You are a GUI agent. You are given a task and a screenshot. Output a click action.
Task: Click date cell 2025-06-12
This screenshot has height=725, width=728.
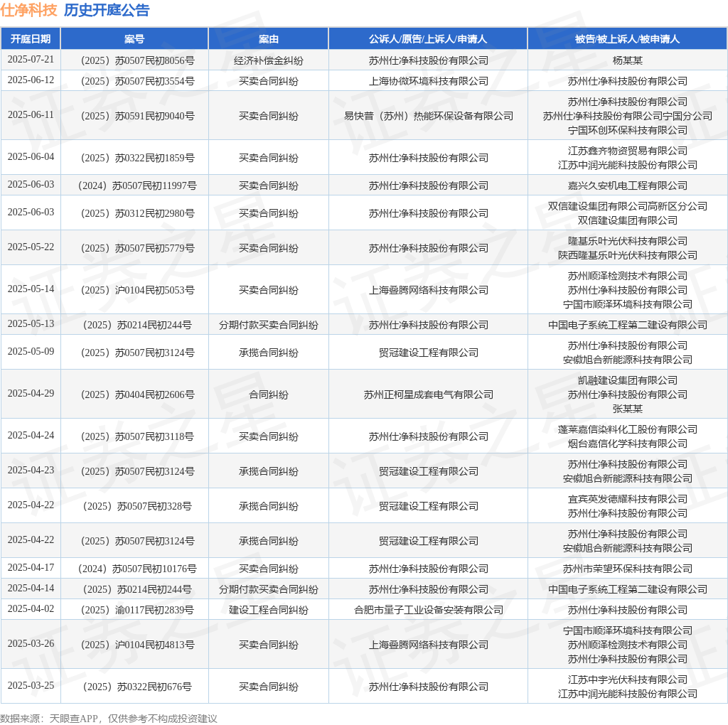point(31,80)
